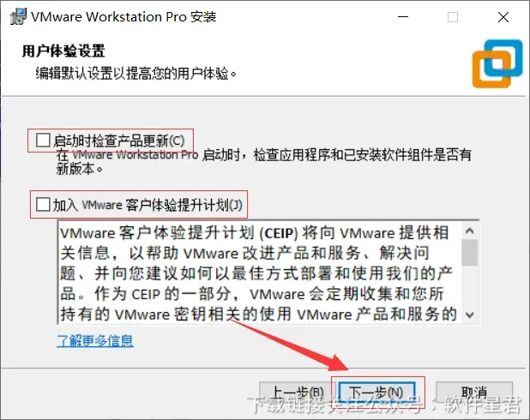This screenshot has height=420, width=530.
Task: Click the update-check description text under the first checkbox
Action: click(263, 161)
